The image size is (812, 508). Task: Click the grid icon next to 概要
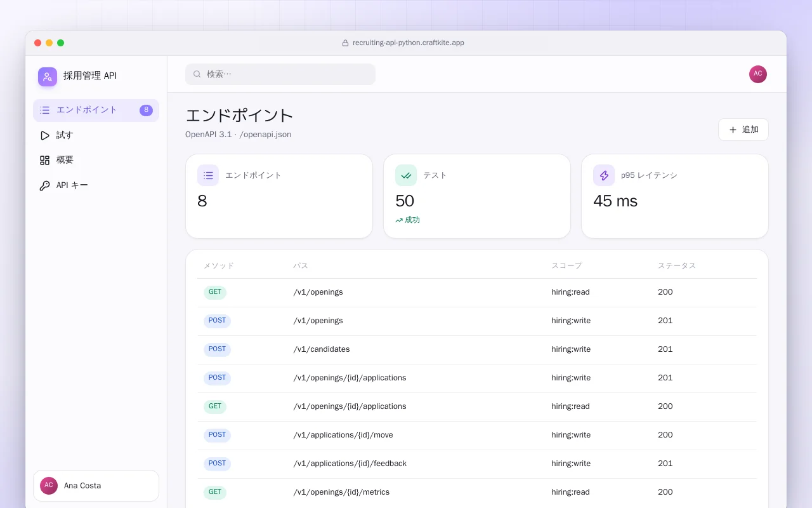44,160
